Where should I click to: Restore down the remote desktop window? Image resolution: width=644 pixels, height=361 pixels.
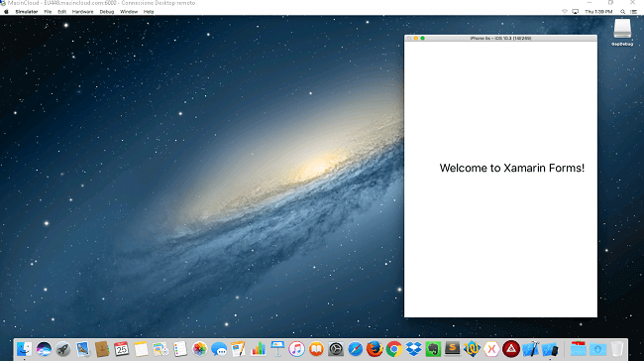tap(610, 2)
